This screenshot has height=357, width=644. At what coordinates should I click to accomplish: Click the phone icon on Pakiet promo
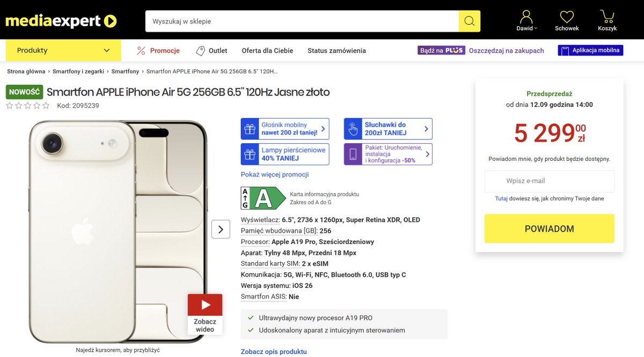(353, 154)
